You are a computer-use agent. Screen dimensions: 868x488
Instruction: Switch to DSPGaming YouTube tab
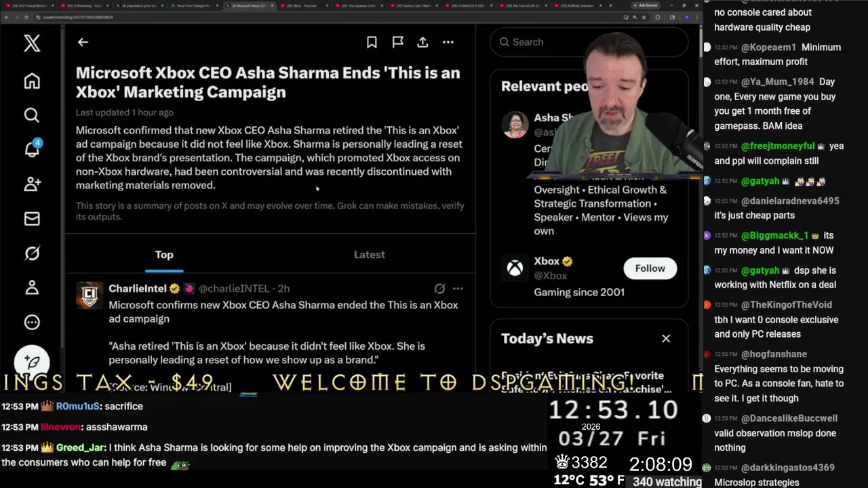85,5
